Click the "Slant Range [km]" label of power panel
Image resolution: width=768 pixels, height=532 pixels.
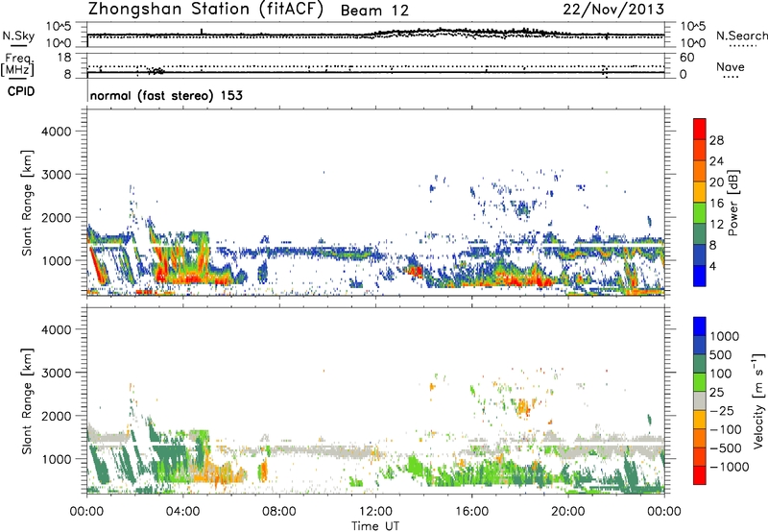(x=27, y=203)
